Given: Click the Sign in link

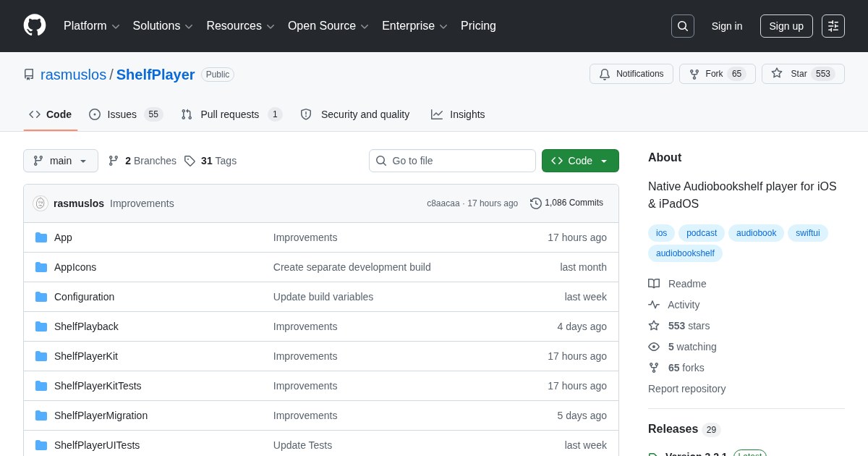Looking at the screenshot, I should click(x=727, y=26).
